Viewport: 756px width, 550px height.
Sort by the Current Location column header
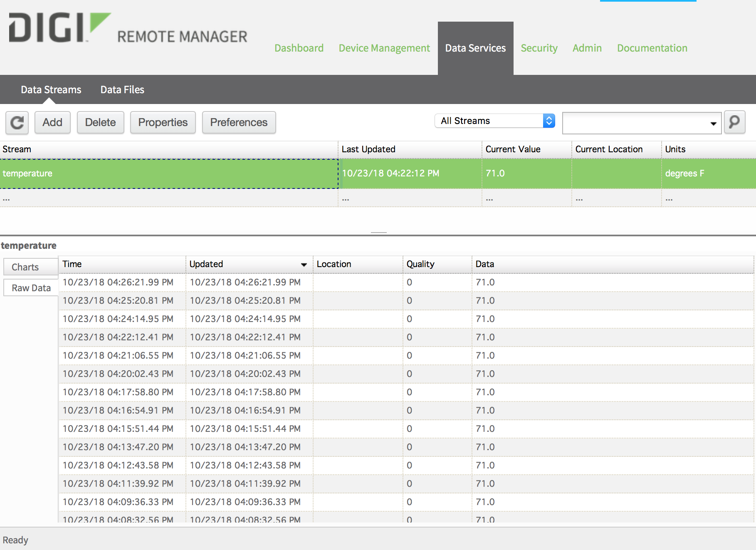(617, 149)
